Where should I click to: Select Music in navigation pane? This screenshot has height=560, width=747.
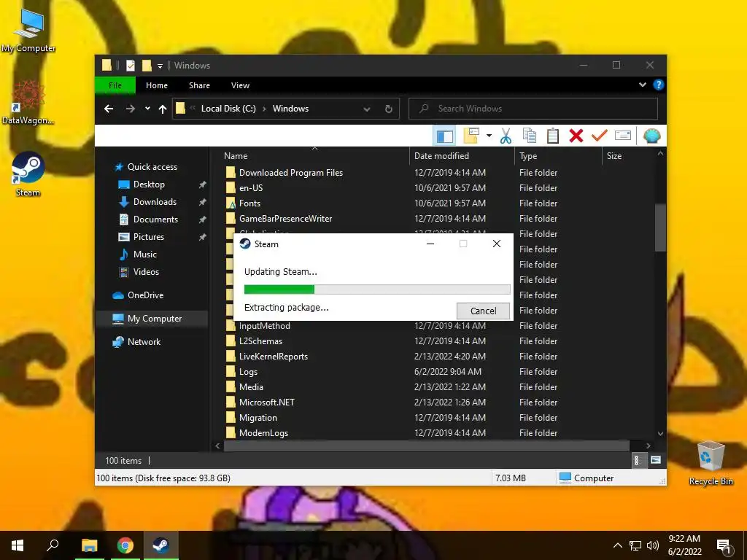coord(145,254)
